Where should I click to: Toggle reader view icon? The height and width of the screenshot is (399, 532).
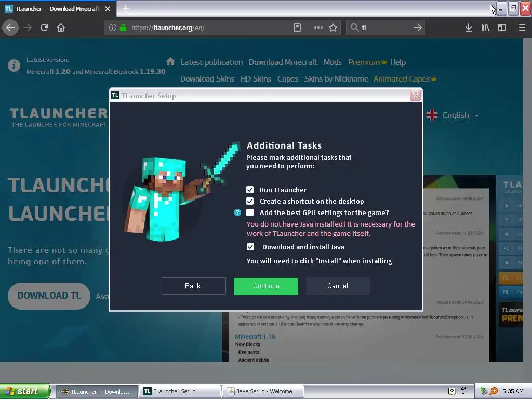[x=297, y=28]
